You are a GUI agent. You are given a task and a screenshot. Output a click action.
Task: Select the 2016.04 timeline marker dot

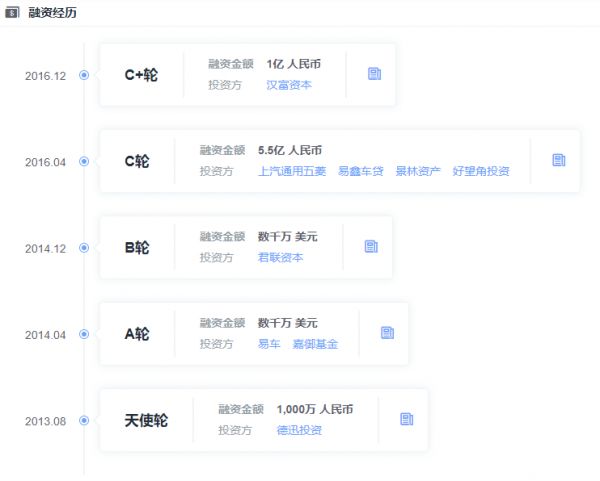click(x=84, y=161)
